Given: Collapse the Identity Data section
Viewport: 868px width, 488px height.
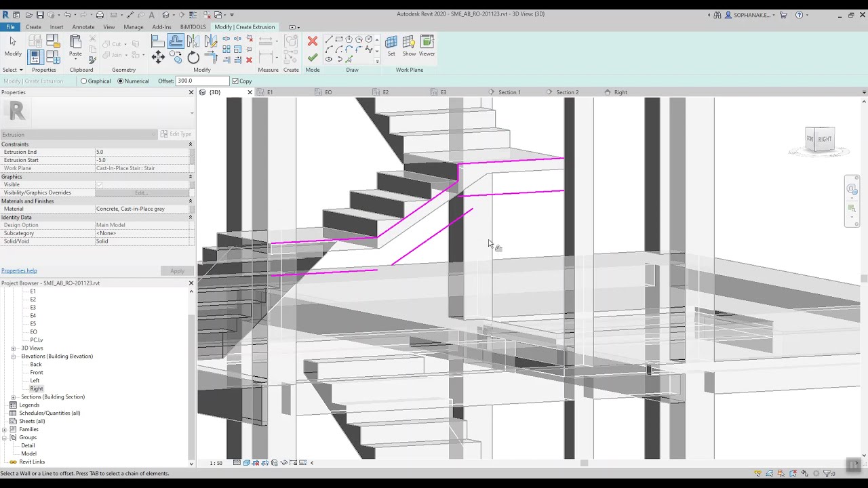Looking at the screenshot, I should point(190,218).
